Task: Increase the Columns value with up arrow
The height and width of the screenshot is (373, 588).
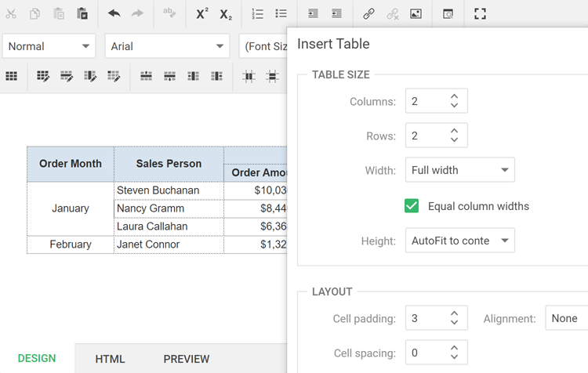Action: (x=455, y=96)
